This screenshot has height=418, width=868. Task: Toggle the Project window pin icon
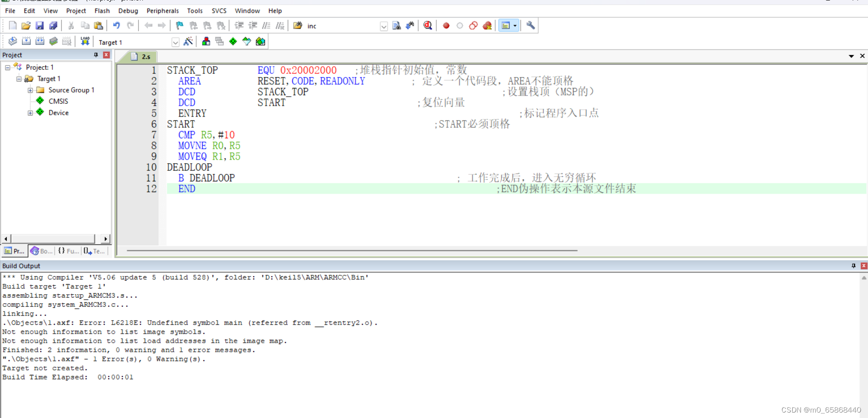click(x=96, y=55)
